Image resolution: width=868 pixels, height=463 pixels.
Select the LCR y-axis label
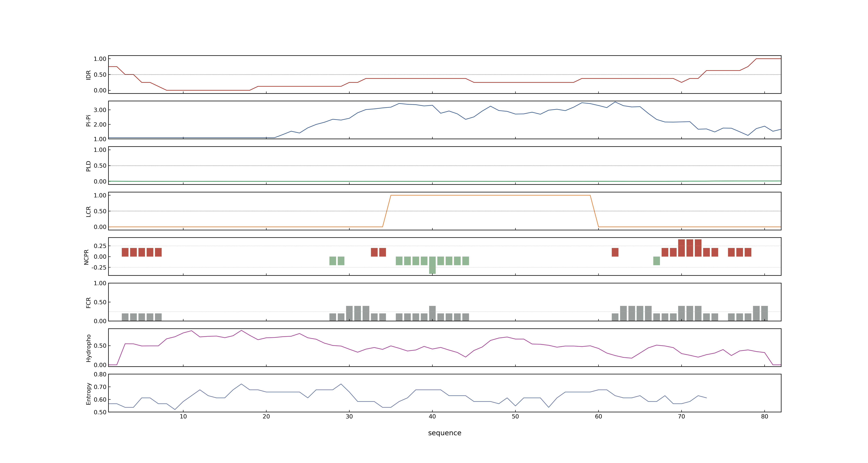pyautogui.click(x=88, y=211)
